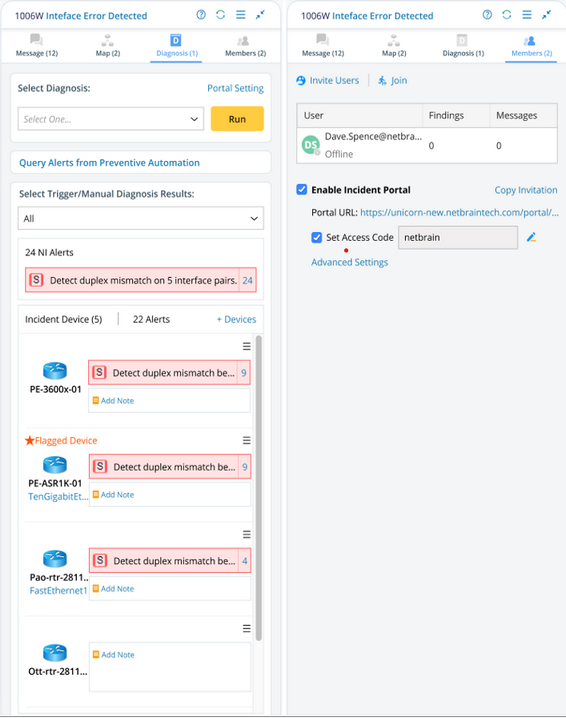Click the Join button
Image resolution: width=566 pixels, height=718 pixels.
click(x=392, y=81)
